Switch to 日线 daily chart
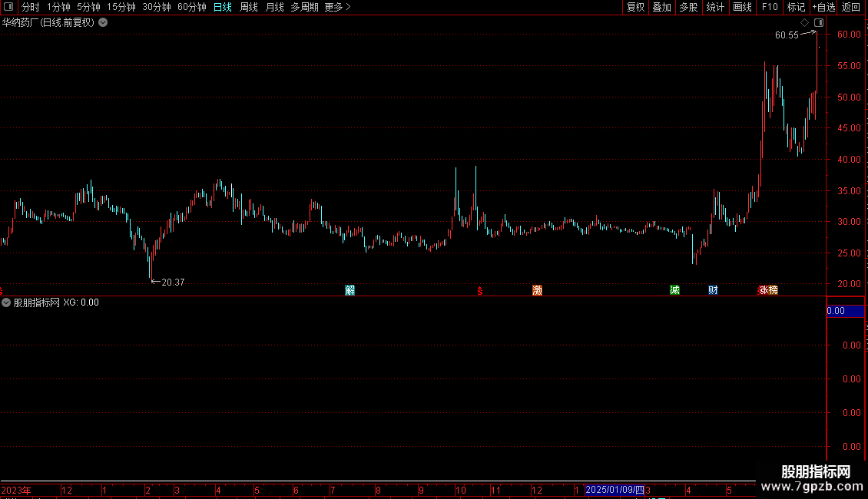Image resolution: width=868 pixels, height=499 pixels. pyautogui.click(x=223, y=7)
